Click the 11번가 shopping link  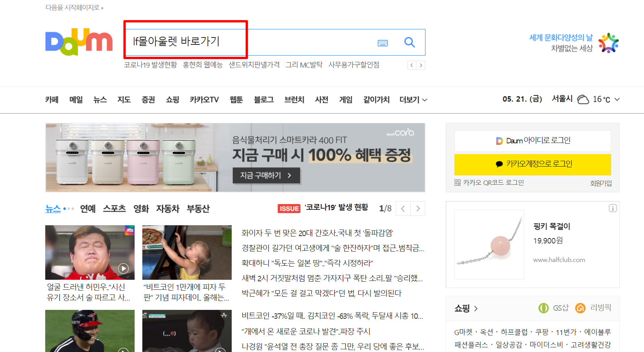coord(566,332)
